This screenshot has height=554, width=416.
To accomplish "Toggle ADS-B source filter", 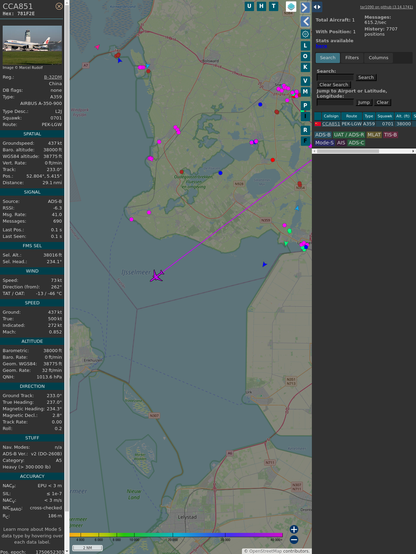I will click(x=323, y=135).
